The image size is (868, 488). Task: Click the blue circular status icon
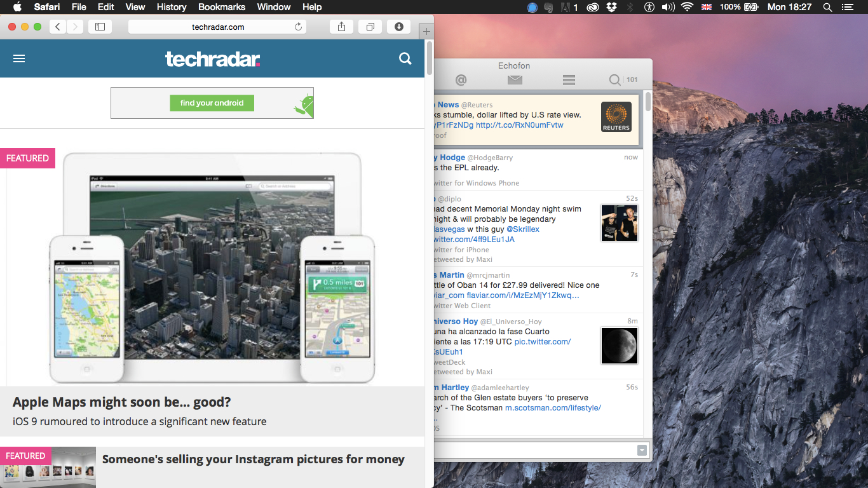pos(532,7)
